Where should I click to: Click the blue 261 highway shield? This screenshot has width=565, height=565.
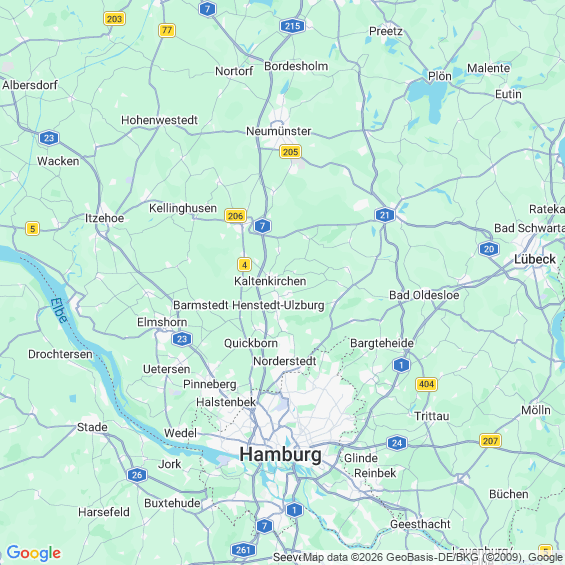[x=243, y=550]
